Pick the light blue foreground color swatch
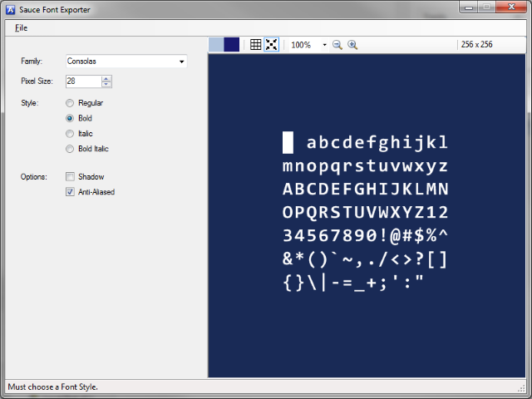The width and height of the screenshot is (532, 399). pyautogui.click(x=216, y=44)
